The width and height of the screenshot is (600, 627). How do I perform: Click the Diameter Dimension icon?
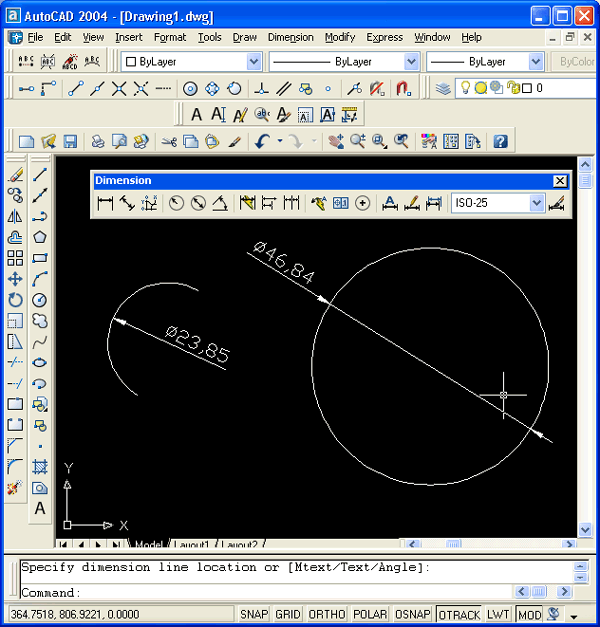coord(198,204)
